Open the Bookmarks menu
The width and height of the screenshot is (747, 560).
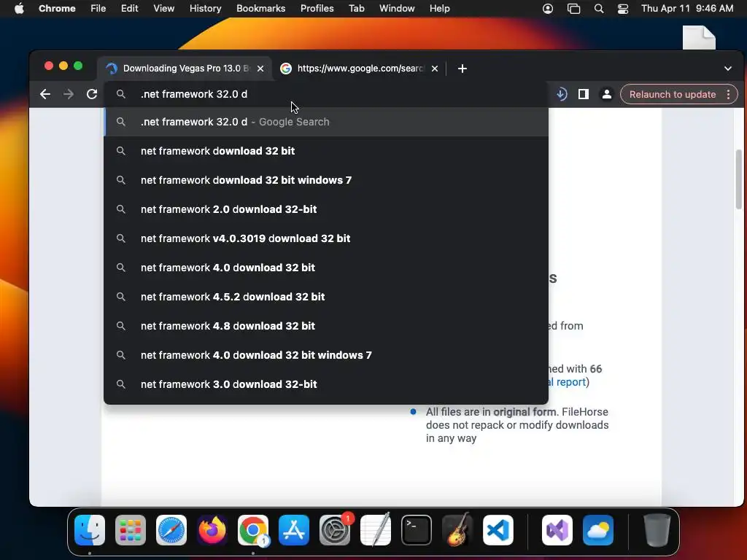point(260,9)
